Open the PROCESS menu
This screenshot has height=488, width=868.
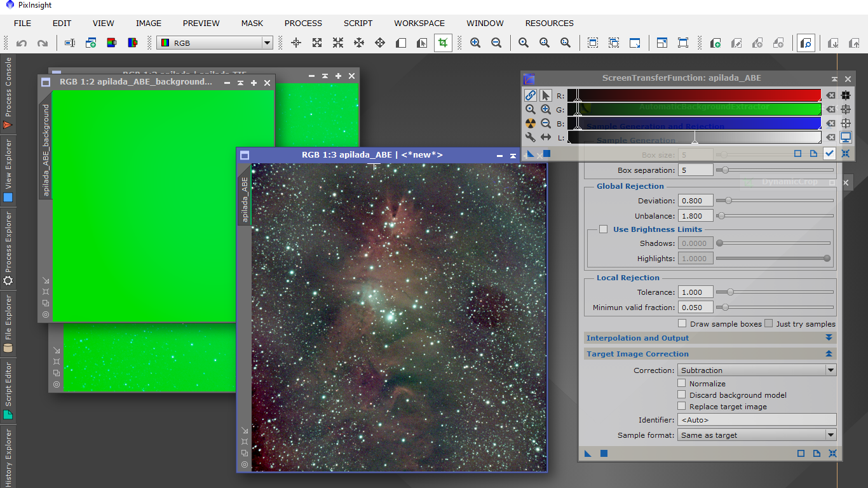(303, 23)
